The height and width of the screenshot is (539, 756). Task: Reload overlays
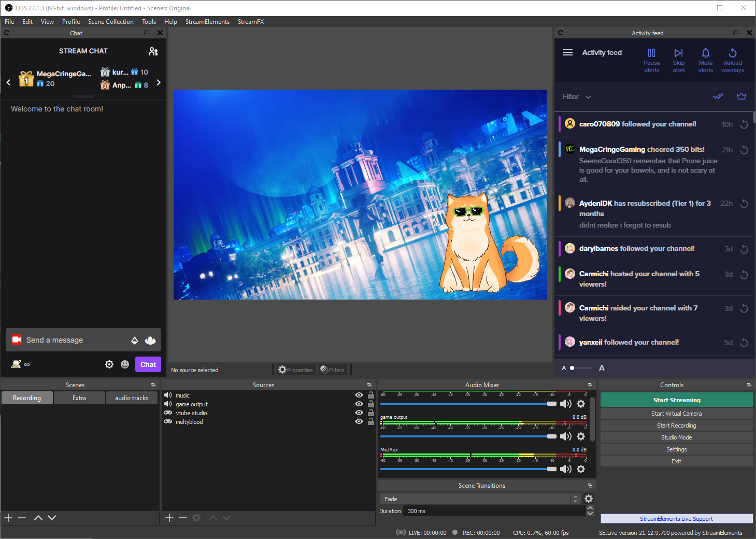(733, 60)
